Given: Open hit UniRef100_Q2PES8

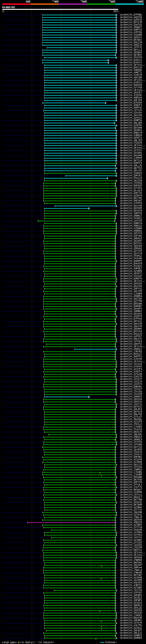Looking at the screenshot, I should (131, 20).
